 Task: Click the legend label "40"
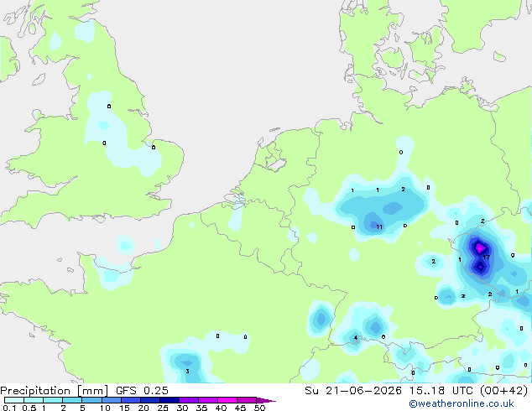tap(221, 408)
